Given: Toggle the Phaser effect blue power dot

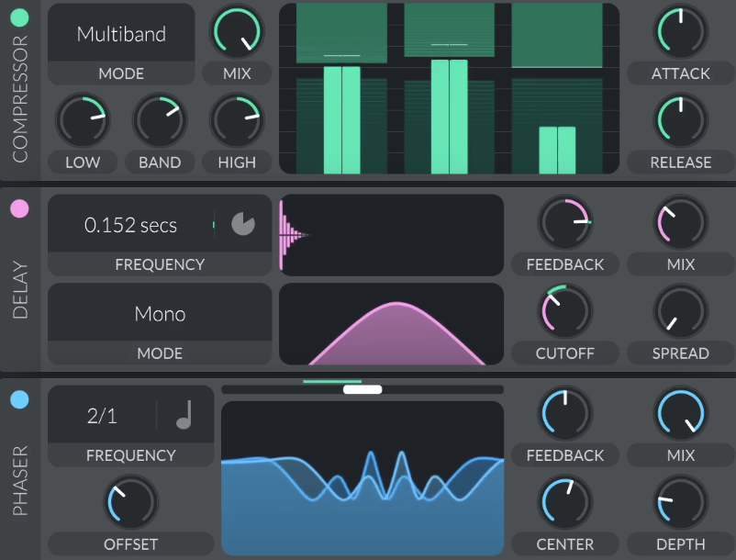Looking at the screenshot, I should [x=19, y=399].
